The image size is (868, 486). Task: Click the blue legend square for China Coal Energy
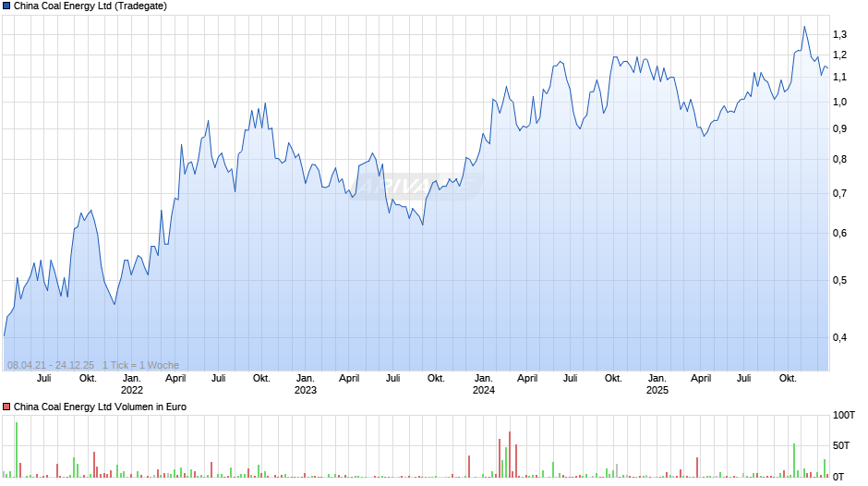(x=6, y=6)
